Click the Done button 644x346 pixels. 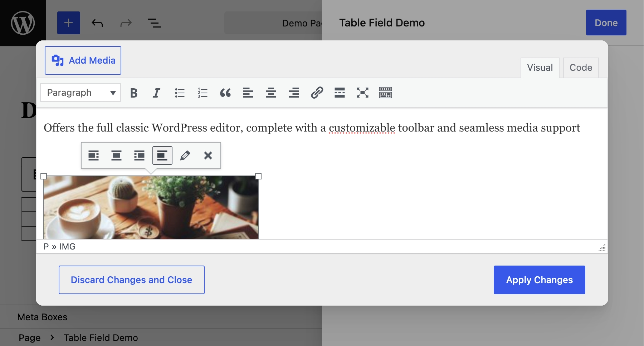pos(606,23)
